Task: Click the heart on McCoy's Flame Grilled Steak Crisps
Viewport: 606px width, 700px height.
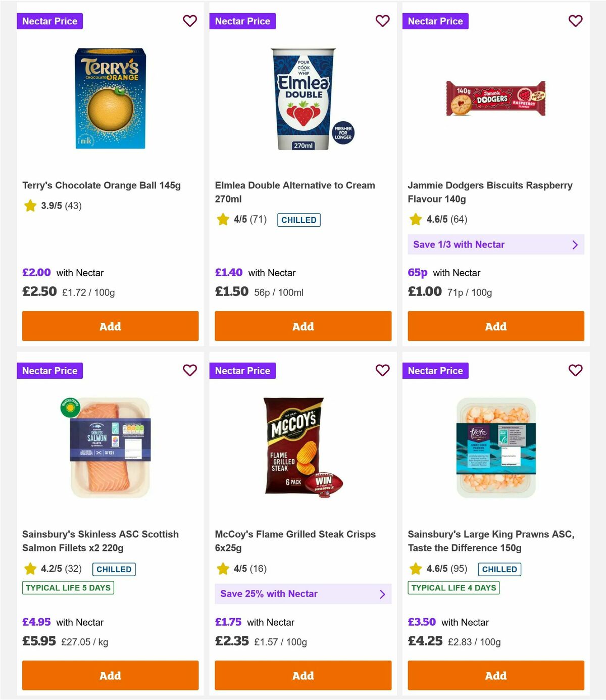Action: click(382, 370)
